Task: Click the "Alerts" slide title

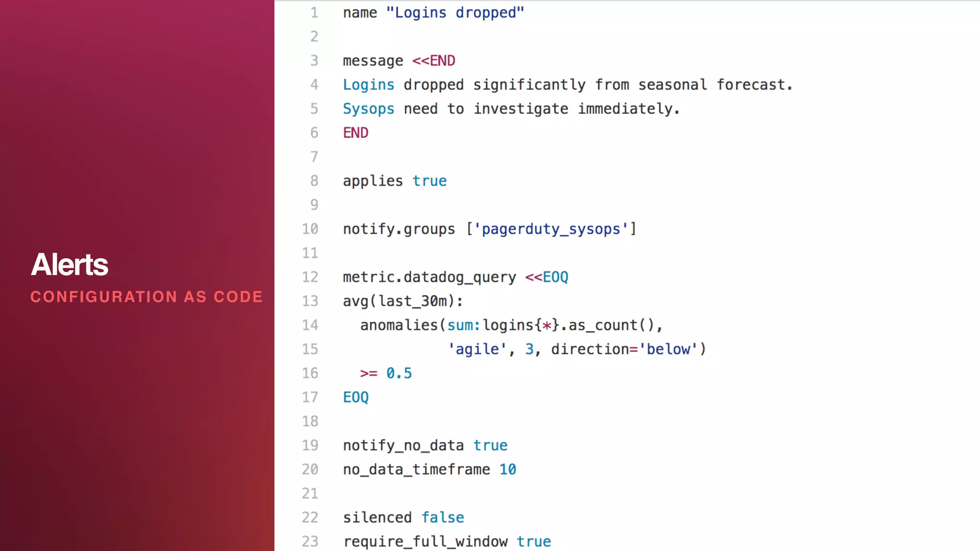Action: click(70, 264)
